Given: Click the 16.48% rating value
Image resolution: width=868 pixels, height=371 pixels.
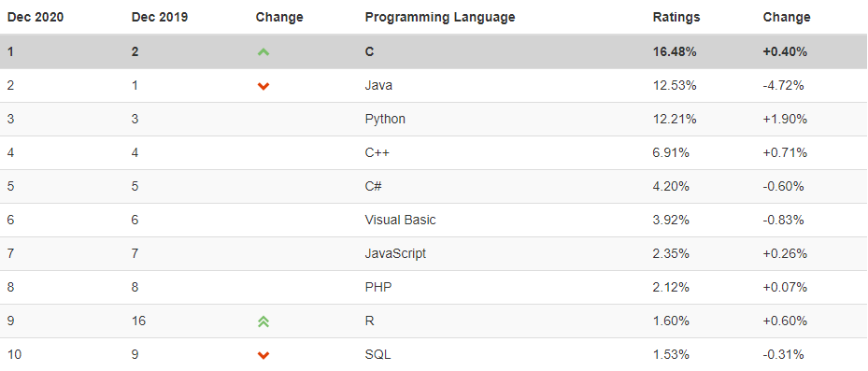Looking at the screenshot, I should (675, 52).
